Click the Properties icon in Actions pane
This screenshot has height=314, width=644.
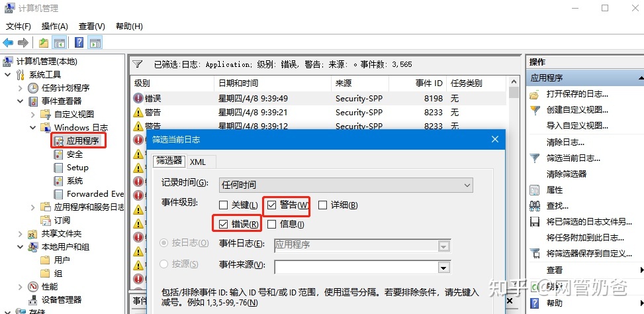coord(534,190)
